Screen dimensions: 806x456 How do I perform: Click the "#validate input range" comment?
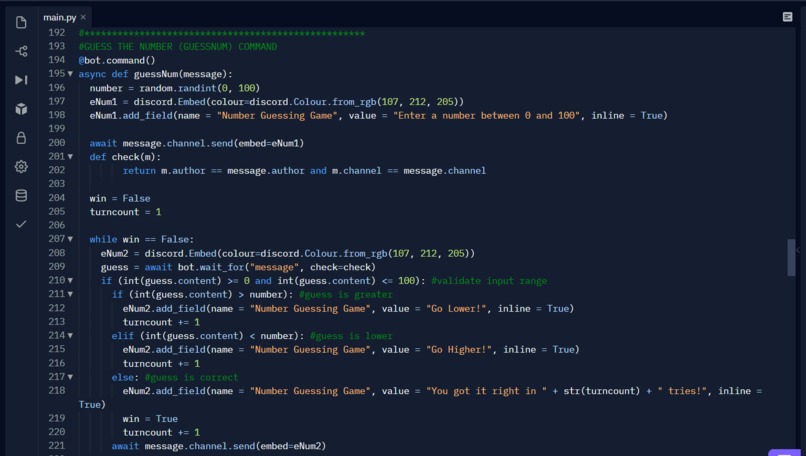[x=489, y=281]
